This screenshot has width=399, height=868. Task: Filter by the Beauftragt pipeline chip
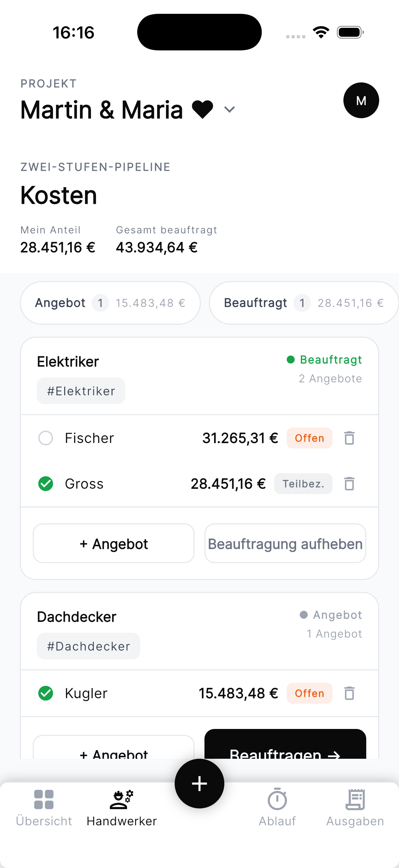pos(304,303)
